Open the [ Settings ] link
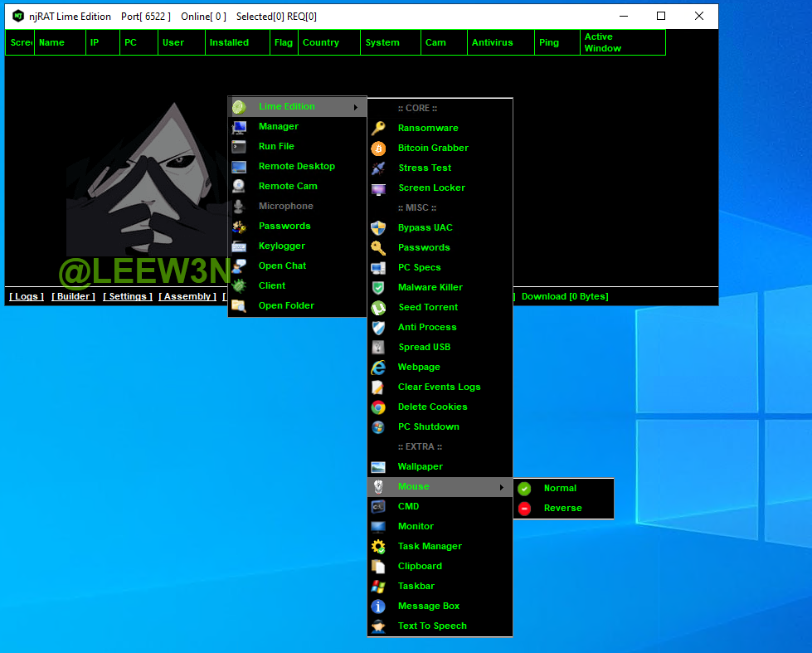Image resolution: width=812 pixels, height=653 pixels. (128, 296)
